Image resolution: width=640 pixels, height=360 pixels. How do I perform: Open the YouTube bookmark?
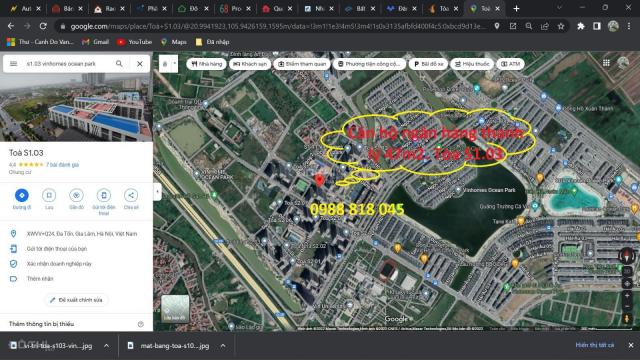pyautogui.click(x=134, y=42)
